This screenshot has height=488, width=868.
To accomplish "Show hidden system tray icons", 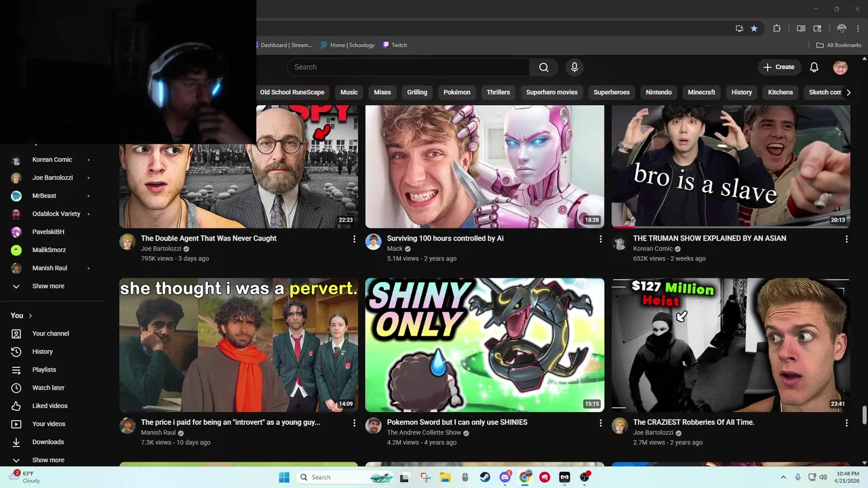I will (x=783, y=477).
